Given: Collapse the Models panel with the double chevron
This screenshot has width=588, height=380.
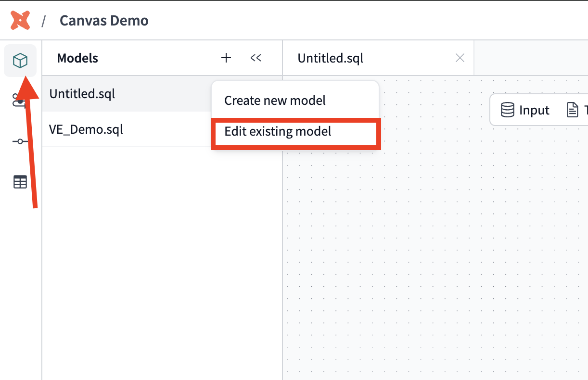Looking at the screenshot, I should (256, 58).
